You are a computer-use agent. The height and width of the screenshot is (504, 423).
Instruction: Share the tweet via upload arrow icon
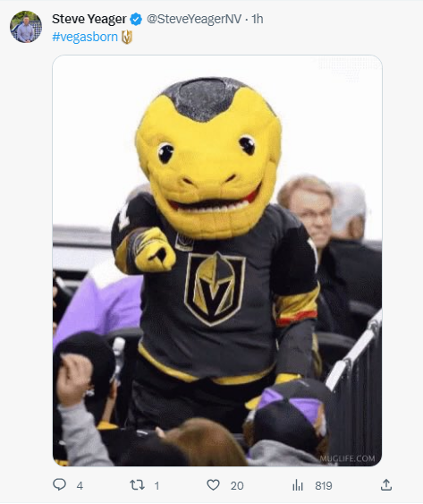[386, 484]
